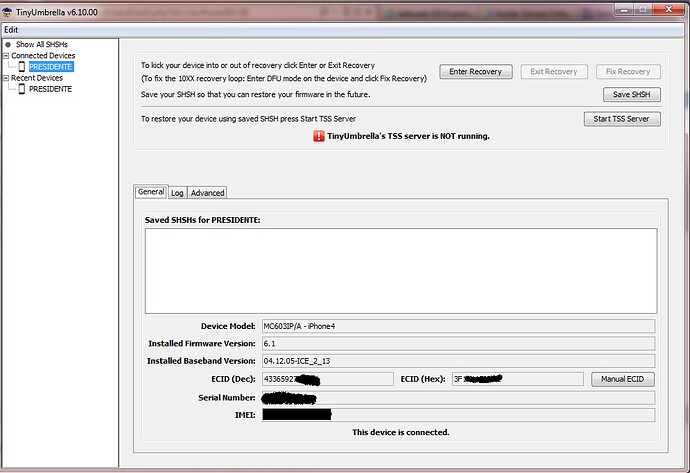Select the General tab
690x473 pixels.
pyautogui.click(x=151, y=192)
